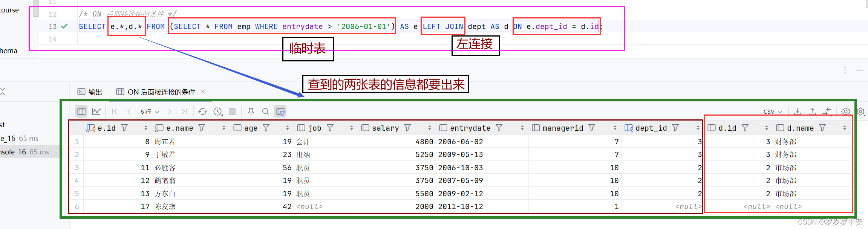Jump to first page of results
This screenshot has height=229, width=868.
tap(115, 111)
